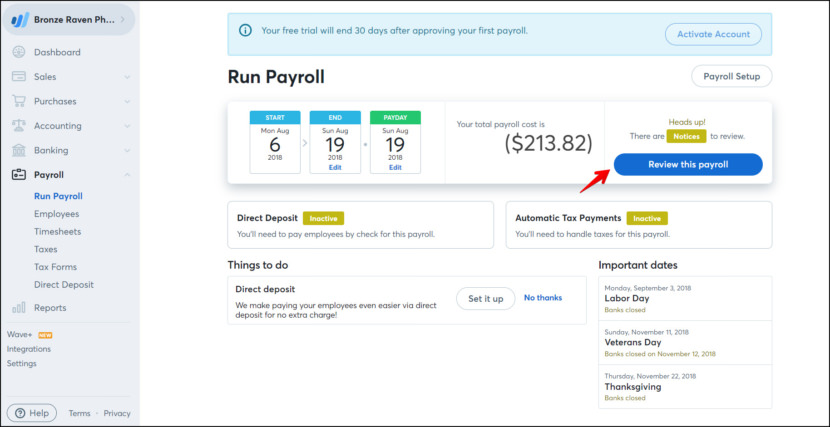Screen dimensions: 830x427
Task: Open the Privacy link
Action: pyautogui.click(x=117, y=413)
